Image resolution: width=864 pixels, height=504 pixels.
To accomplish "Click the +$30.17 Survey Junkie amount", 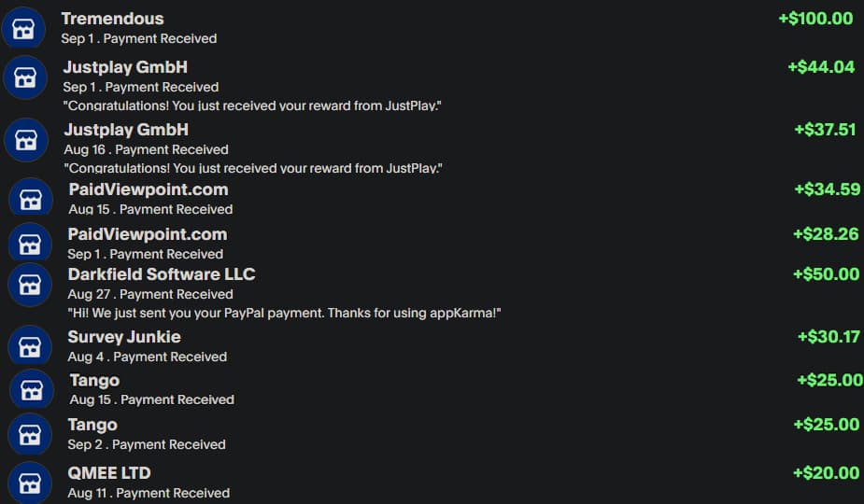I will coord(829,337).
